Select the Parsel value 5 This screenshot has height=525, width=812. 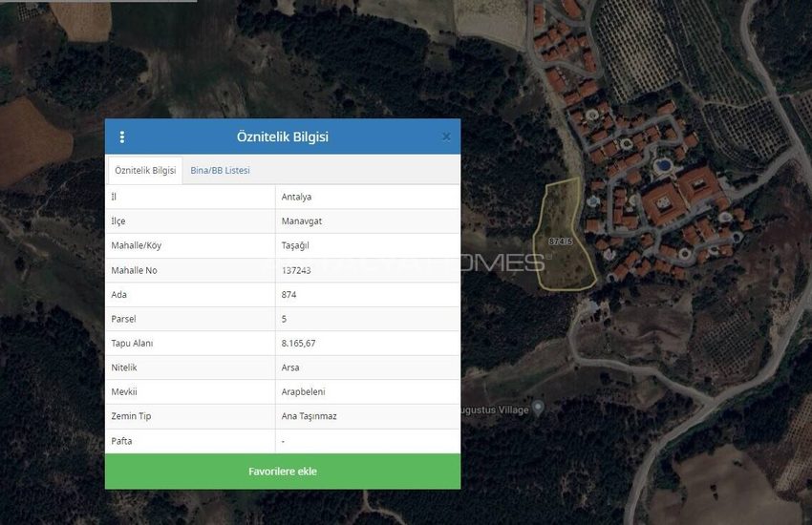(284, 319)
